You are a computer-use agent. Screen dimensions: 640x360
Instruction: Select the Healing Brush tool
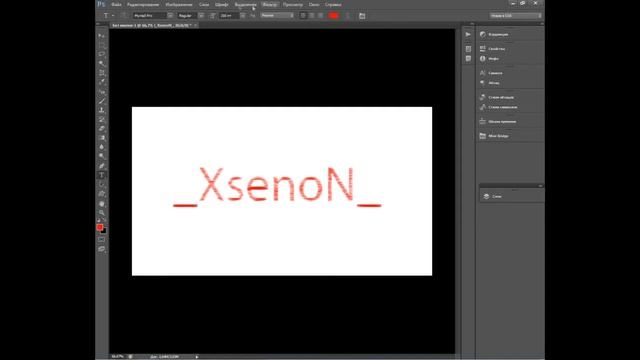(101, 91)
